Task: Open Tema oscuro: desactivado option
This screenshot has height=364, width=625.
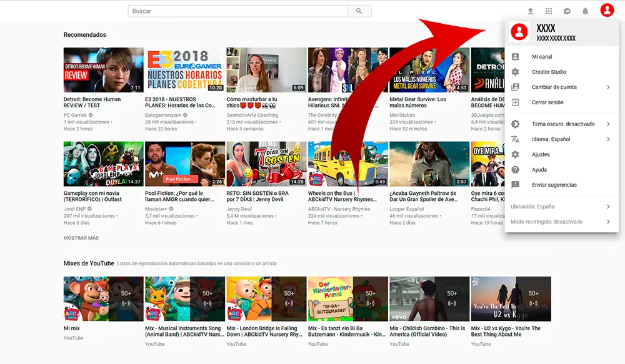Action: pos(562,124)
